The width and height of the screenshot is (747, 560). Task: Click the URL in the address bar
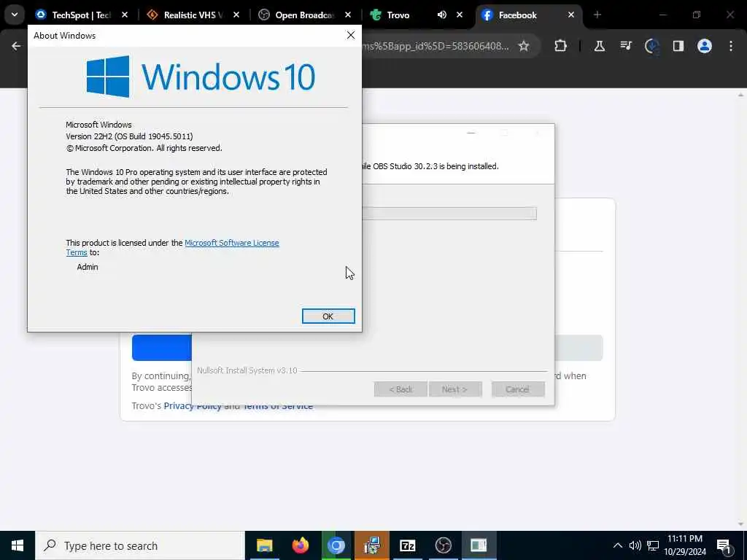[436, 46]
